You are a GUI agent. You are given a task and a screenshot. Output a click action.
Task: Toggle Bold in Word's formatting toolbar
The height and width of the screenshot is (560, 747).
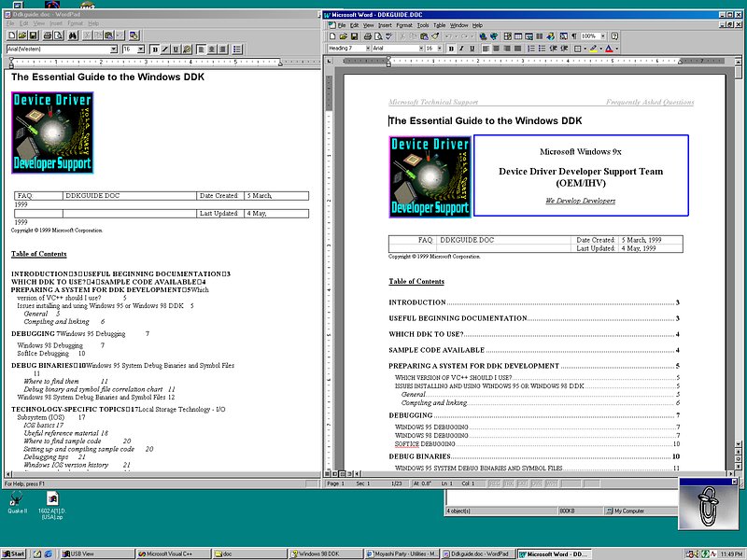coord(450,48)
